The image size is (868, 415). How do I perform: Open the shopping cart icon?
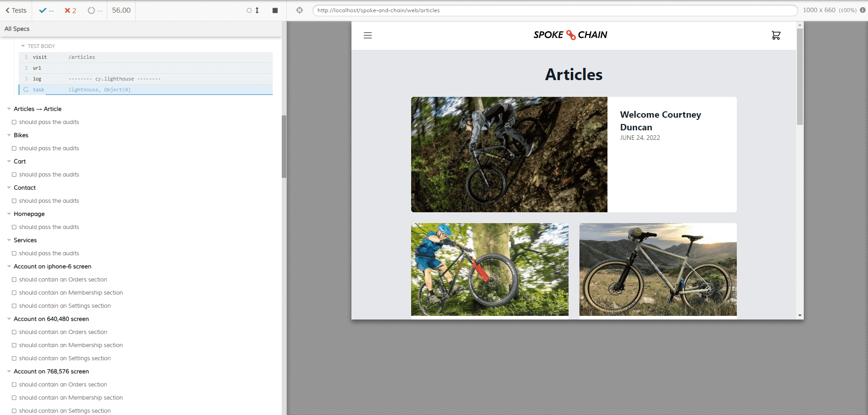(x=776, y=35)
